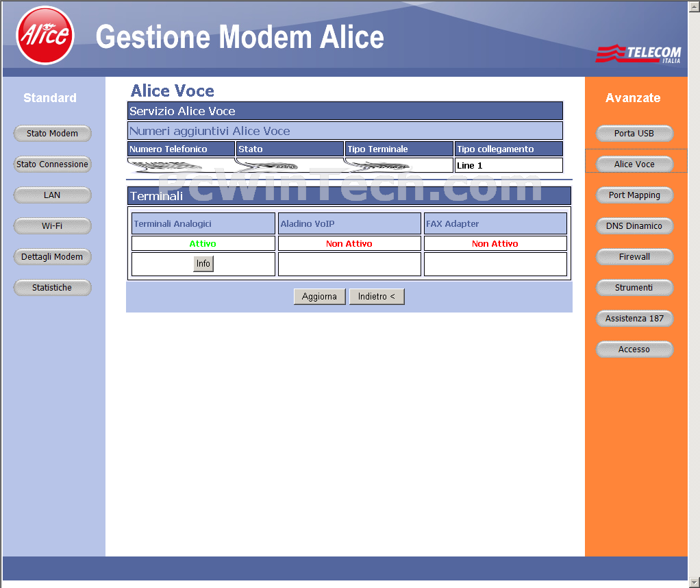Click the Telecom Italia logo
The image size is (700, 588).
(638, 54)
